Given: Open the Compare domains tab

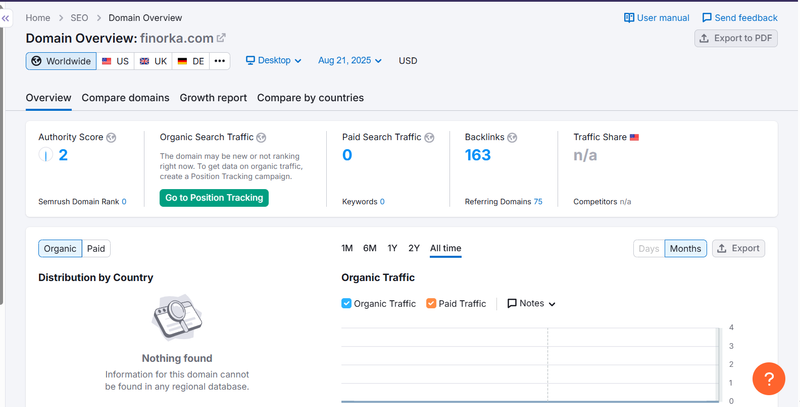Looking at the screenshot, I should [126, 98].
